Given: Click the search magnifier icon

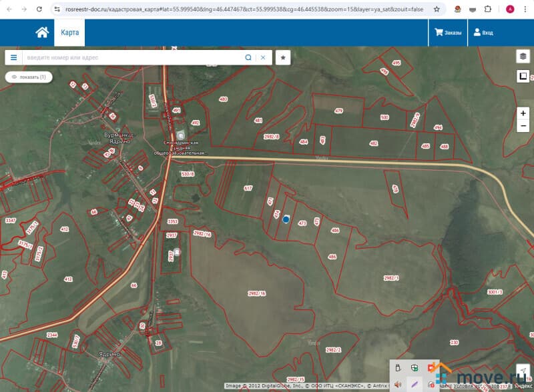Looking at the screenshot, I should (248, 57).
